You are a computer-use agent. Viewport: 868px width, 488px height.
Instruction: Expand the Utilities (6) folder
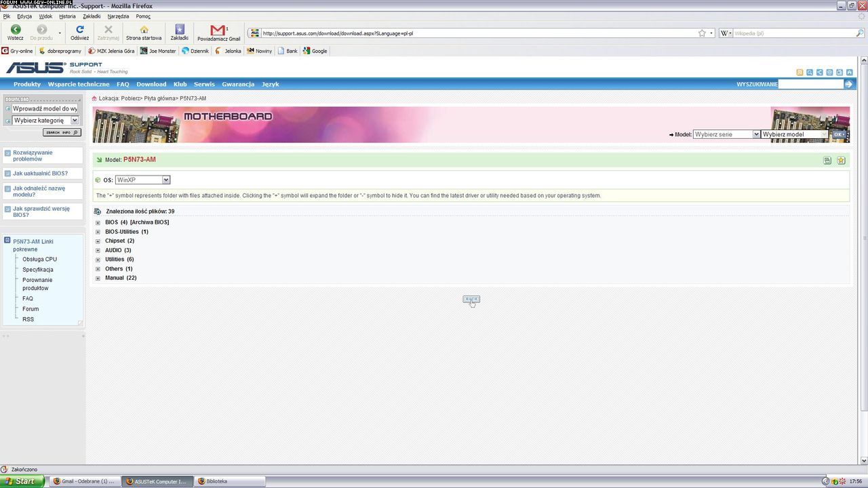pos(98,260)
